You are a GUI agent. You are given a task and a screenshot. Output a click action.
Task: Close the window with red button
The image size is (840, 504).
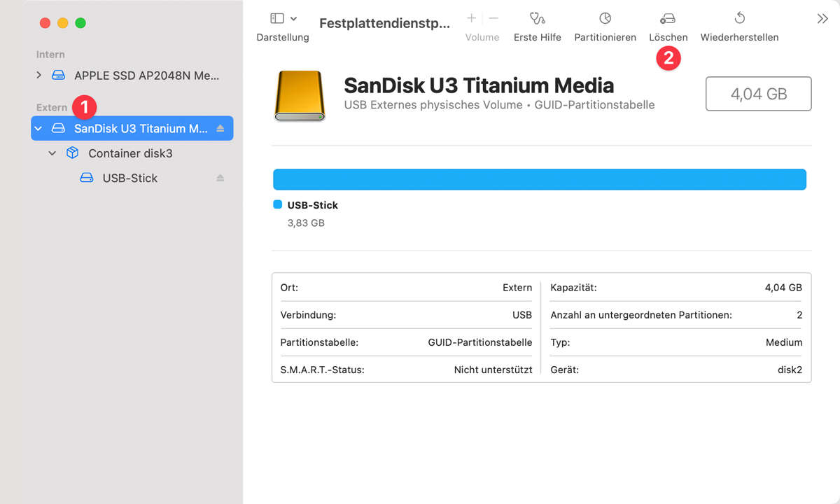coord(45,23)
